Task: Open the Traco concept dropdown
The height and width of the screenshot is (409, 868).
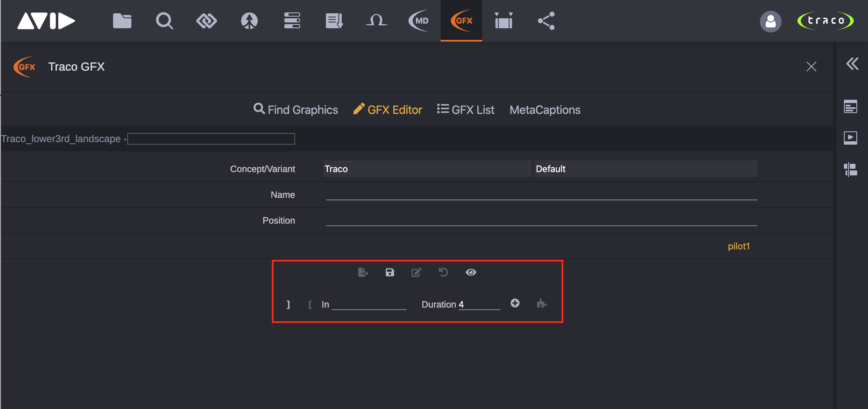Action: (427, 169)
